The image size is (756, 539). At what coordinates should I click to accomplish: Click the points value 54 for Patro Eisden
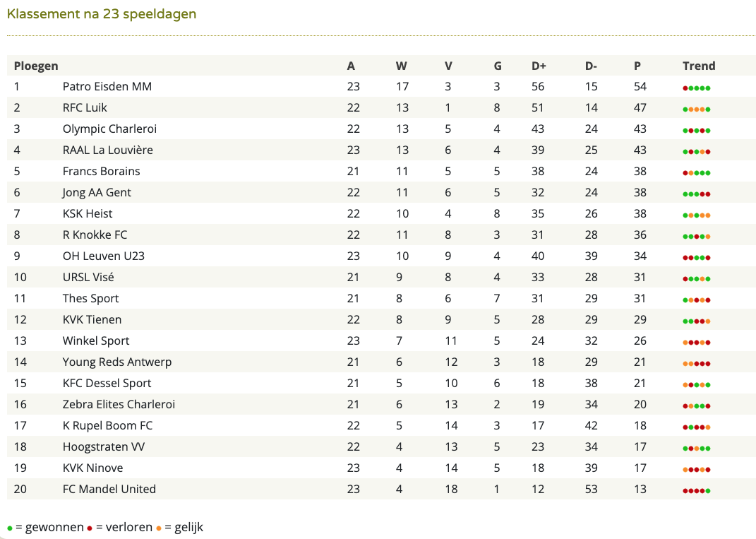(640, 86)
